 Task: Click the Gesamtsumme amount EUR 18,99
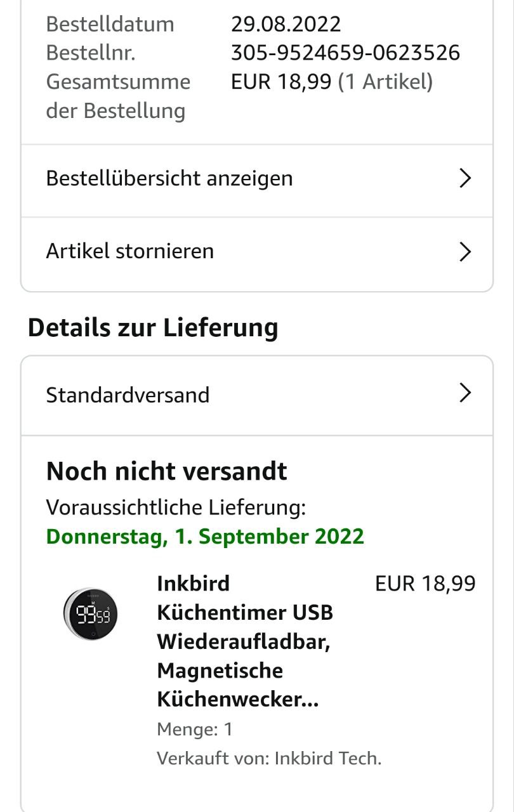(281, 82)
